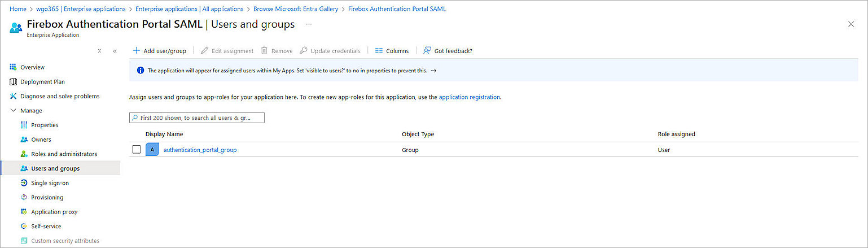The image size is (868, 248).
Task: Go to Provisioning in the sidebar
Action: coord(47,198)
